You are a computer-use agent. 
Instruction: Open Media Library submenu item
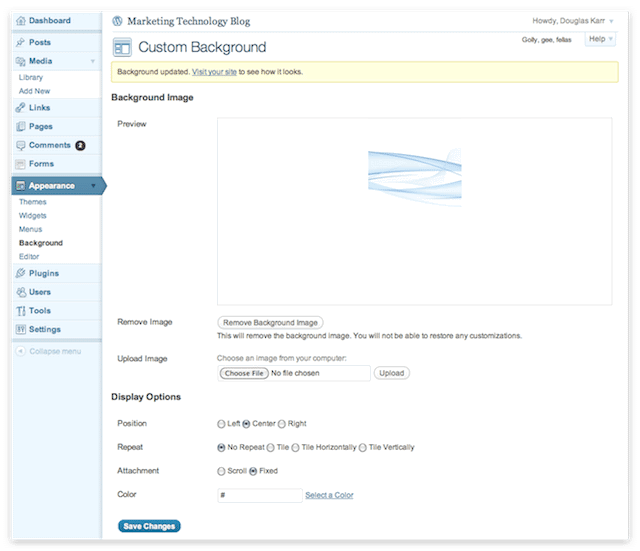point(31,78)
